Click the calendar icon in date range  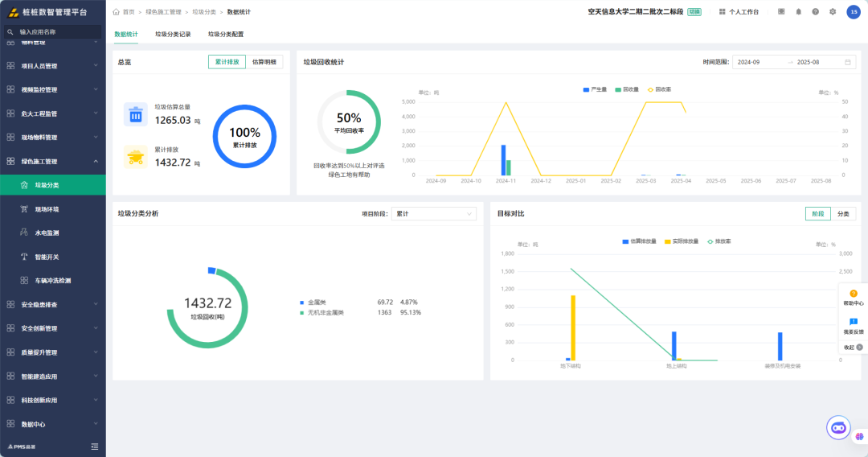[x=848, y=62]
